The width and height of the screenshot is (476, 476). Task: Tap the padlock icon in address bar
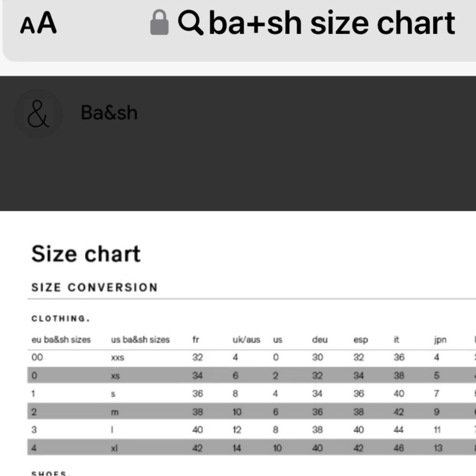(159, 23)
